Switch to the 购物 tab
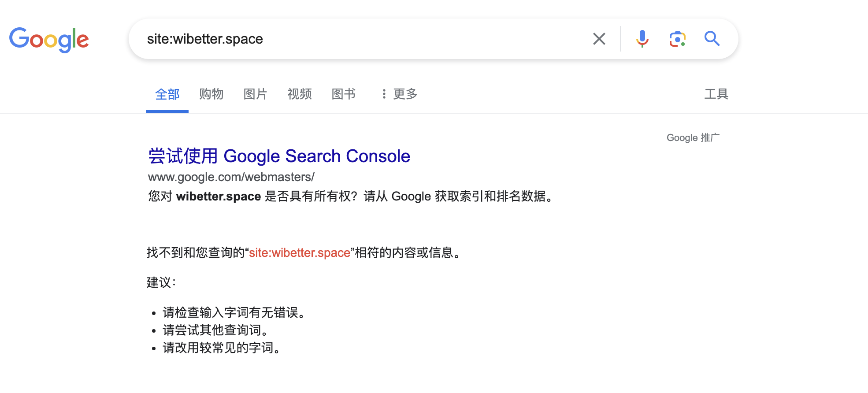Screen dimensions: 868x393 (x=211, y=94)
